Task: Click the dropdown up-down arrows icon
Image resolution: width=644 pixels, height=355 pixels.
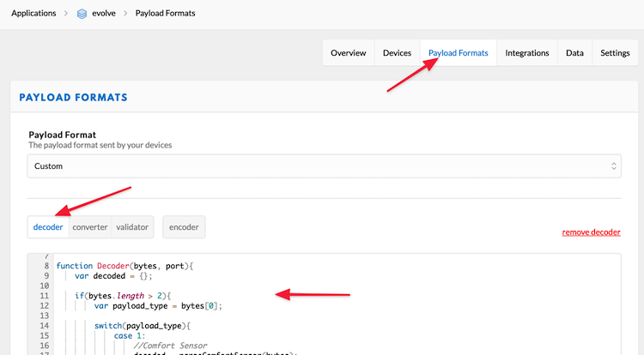Action: coord(614,166)
